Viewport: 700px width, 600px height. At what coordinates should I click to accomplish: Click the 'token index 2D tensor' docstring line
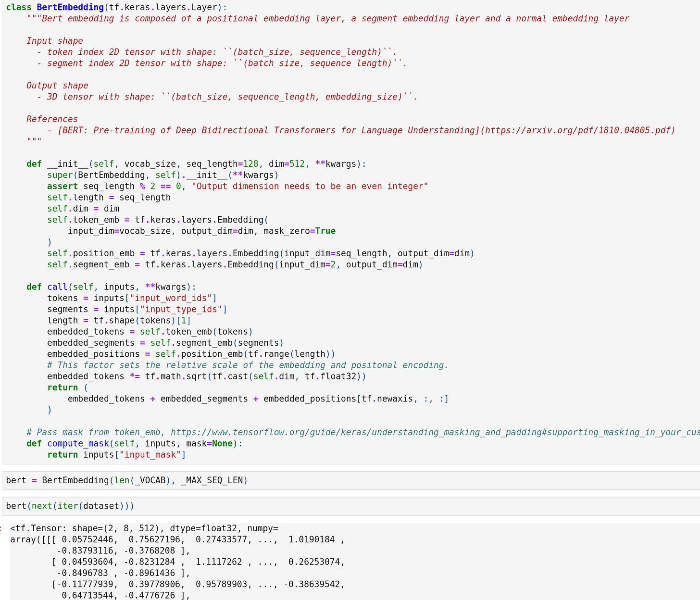pos(217,52)
